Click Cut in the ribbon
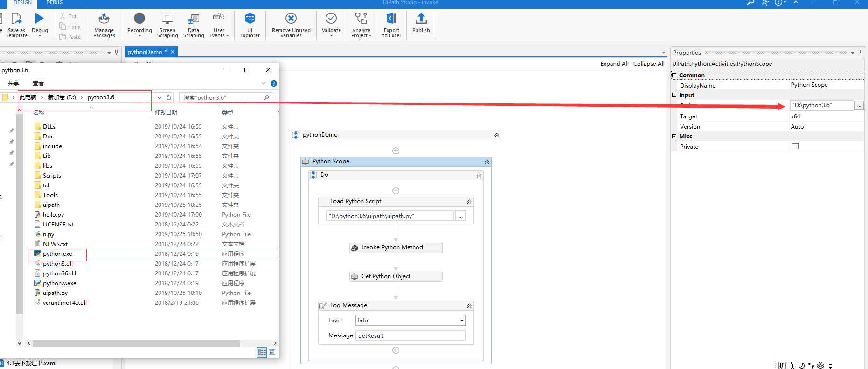 [68, 16]
